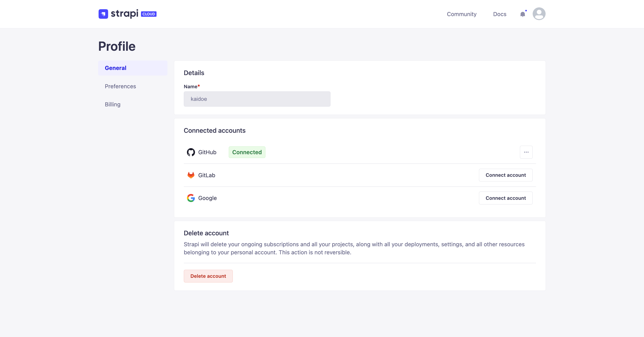The width and height of the screenshot is (644, 337).
Task: Switch to the General section
Action: coord(115,68)
